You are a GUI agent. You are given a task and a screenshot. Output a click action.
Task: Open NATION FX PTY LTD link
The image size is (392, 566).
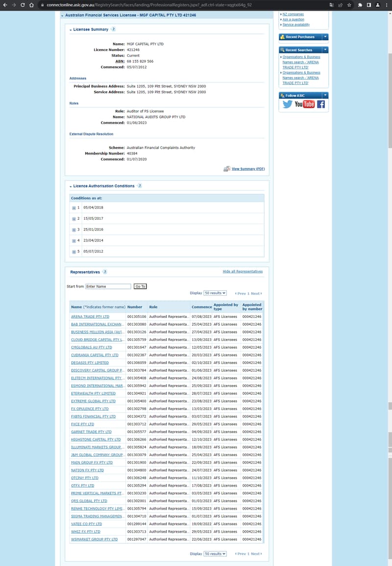87,470
